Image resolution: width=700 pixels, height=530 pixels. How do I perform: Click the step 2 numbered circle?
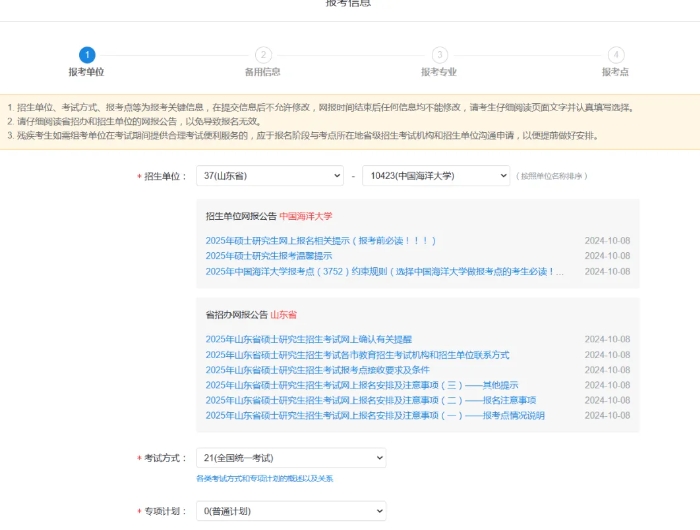(263, 55)
